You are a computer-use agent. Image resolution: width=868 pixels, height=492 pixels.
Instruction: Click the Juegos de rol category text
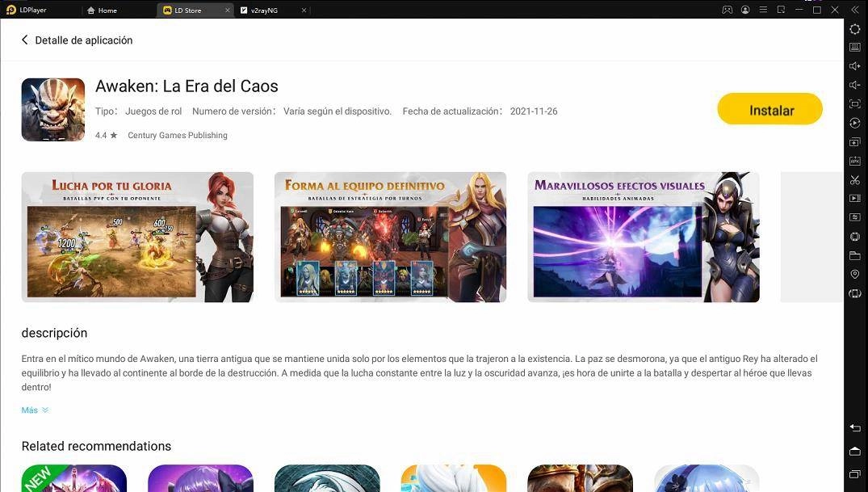tap(153, 111)
